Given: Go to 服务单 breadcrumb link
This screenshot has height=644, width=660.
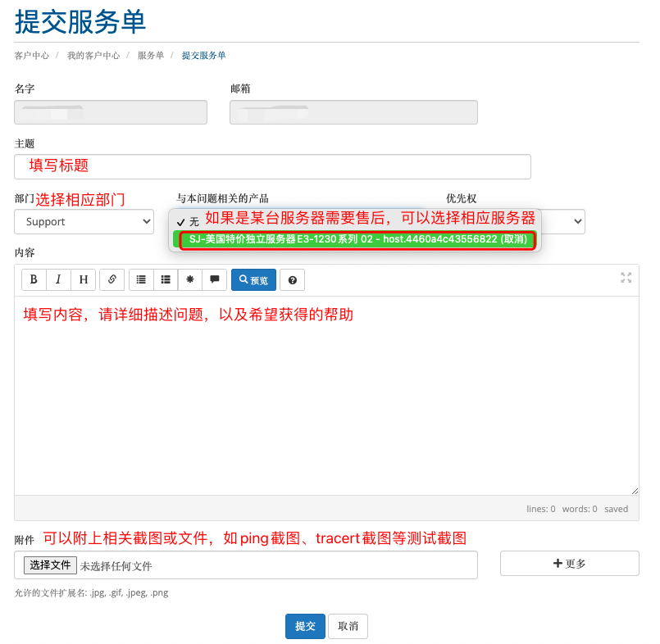Looking at the screenshot, I should (x=151, y=56).
